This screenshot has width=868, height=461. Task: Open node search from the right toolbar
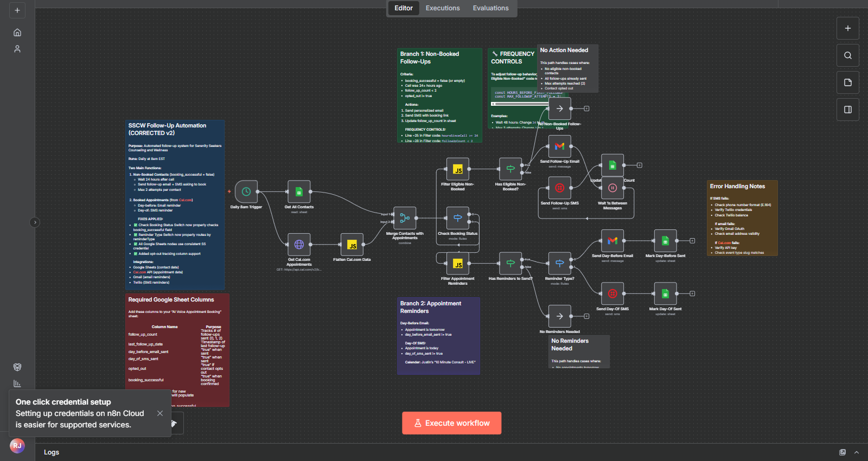[x=848, y=55]
